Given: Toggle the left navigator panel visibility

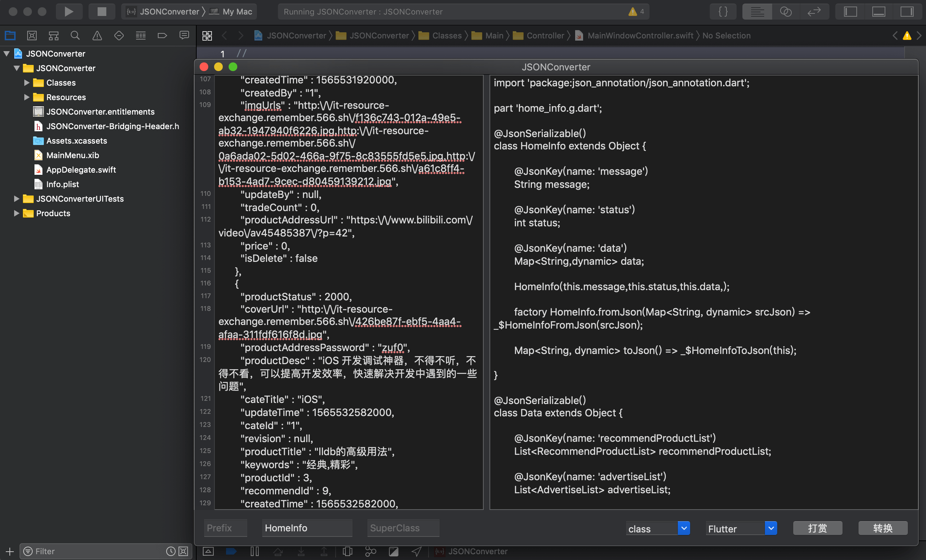Looking at the screenshot, I should click(x=850, y=12).
